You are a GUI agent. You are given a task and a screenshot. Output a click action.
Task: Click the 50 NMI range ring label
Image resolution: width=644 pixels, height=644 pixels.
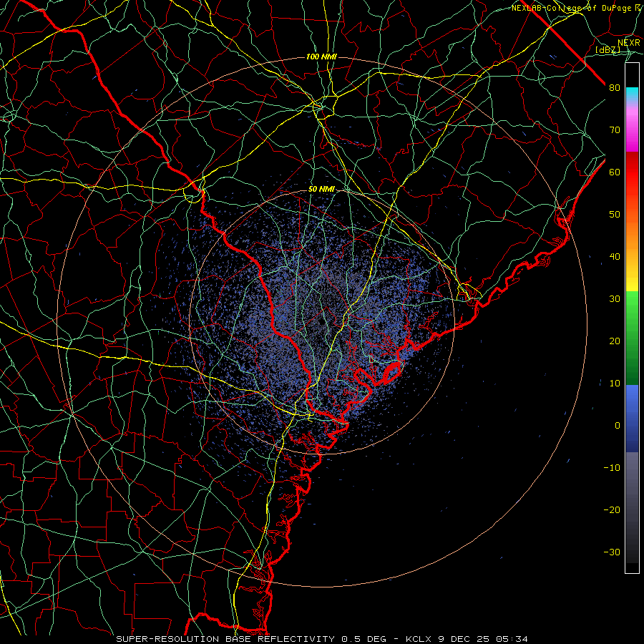pyautogui.click(x=321, y=190)
